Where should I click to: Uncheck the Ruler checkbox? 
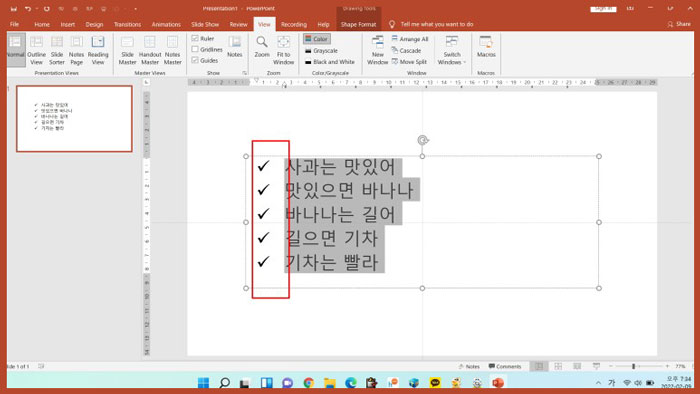[195, 38]
